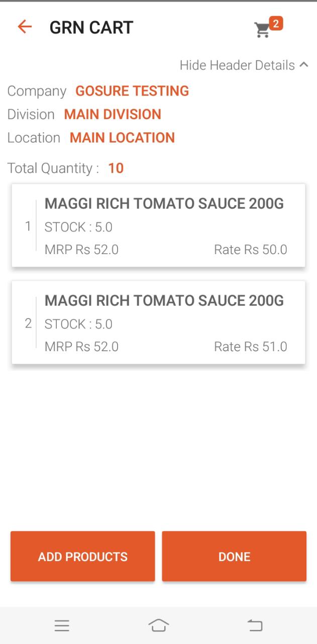Tap the Android home icon
317x644 pixels.
tap(158, 625)
